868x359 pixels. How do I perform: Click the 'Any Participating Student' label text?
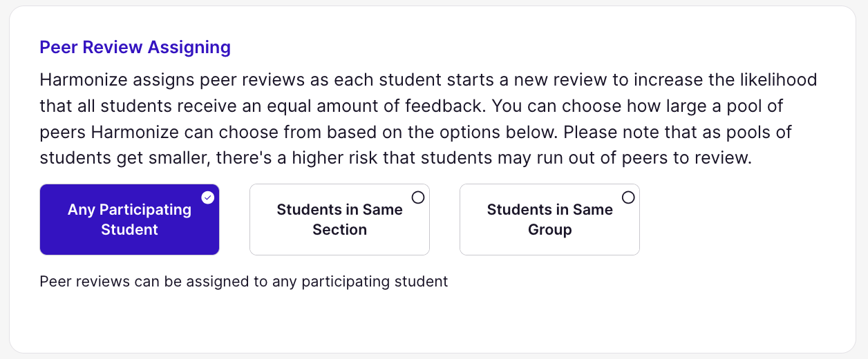(x=129, y=220)
